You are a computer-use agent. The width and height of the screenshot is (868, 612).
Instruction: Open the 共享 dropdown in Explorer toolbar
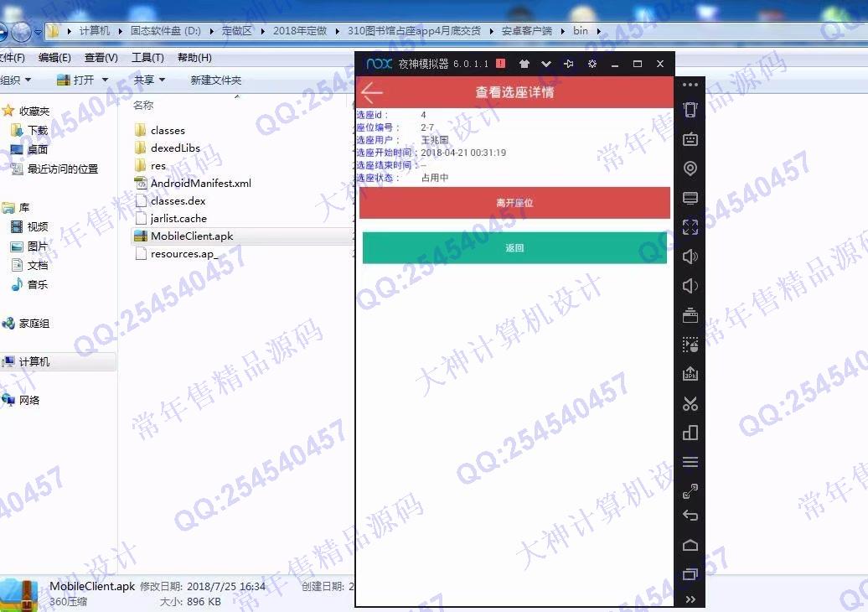tap(149, 80)
